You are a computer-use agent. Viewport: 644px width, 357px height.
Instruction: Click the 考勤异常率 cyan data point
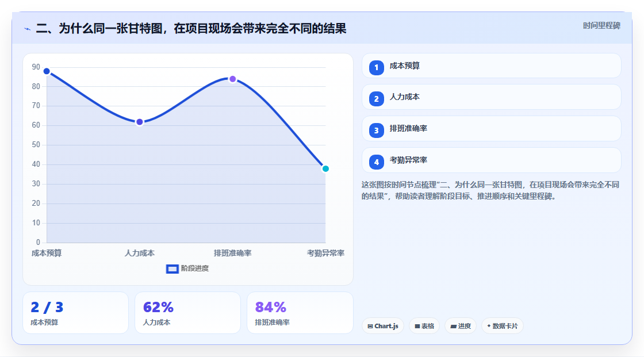point(325,169)
